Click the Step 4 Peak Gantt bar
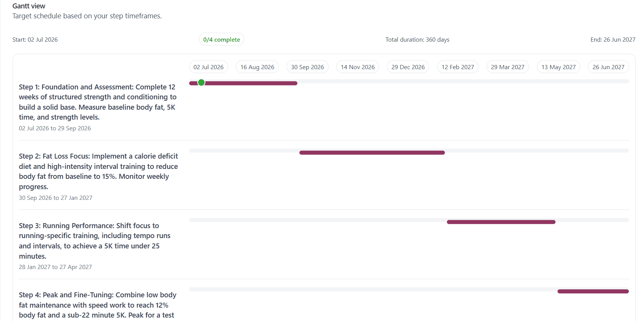This screenshot has width=644, height=321. [593, 291]
